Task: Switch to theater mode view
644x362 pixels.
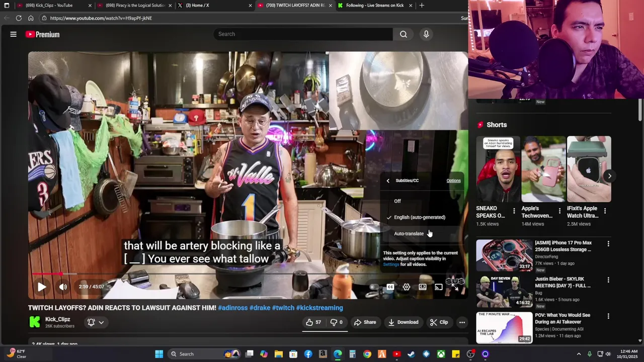Action: coord(423,287)
